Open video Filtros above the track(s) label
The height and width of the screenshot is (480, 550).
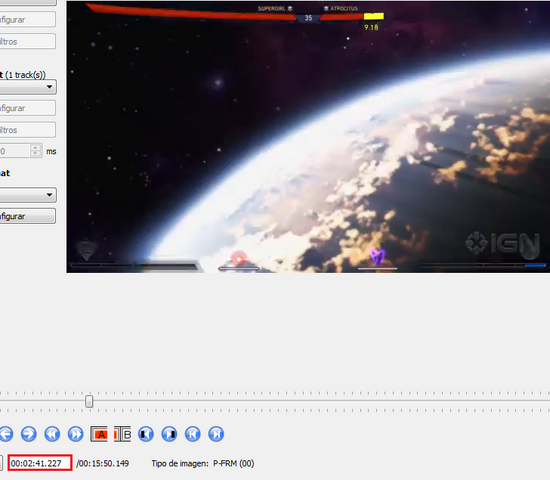pyautogui.click(x=27, y=41)
